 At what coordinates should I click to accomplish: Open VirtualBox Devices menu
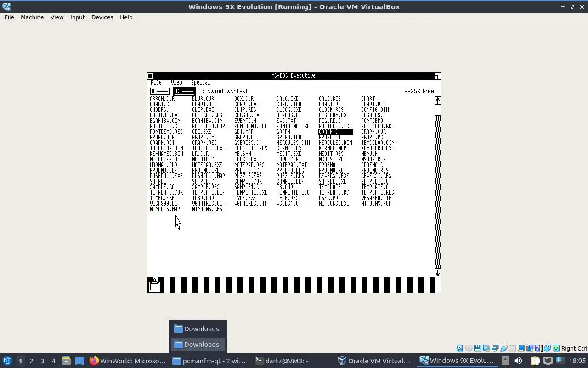[x=102, y=17]
